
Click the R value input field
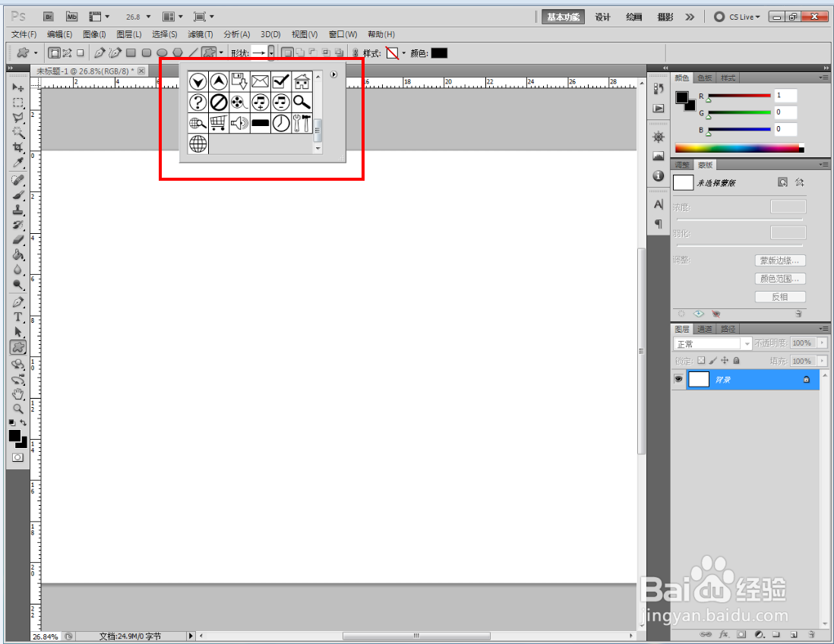point(785,96)
